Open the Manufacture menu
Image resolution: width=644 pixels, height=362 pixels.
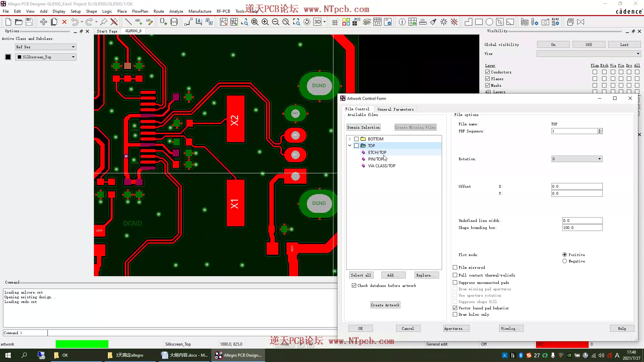200,11
